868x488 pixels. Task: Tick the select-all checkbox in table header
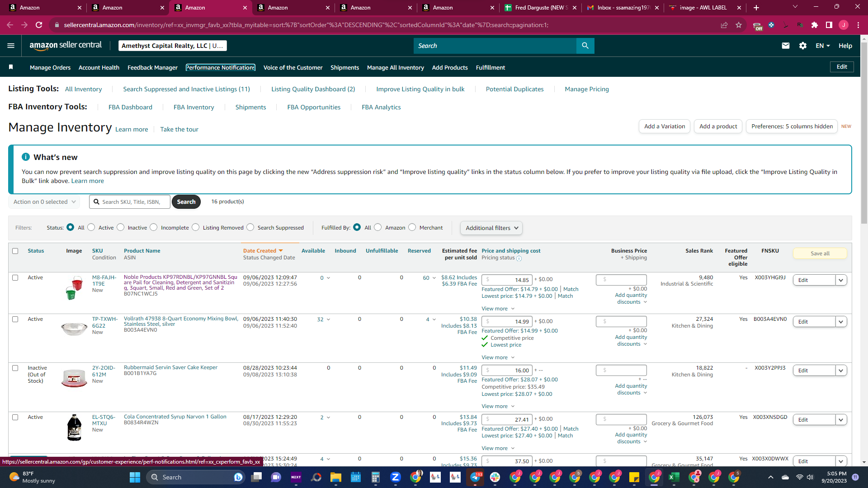pyautogui.click(x=15, y=251)
